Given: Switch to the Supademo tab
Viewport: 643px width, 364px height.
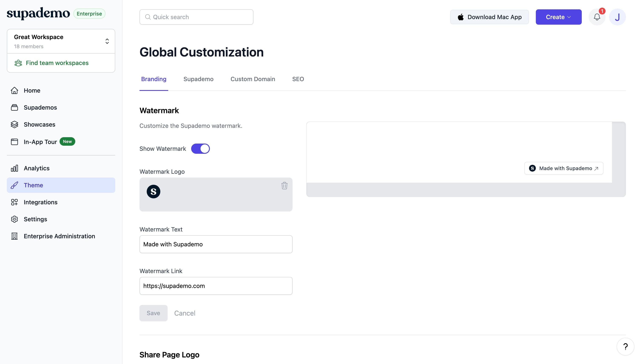Looking at the screenshot, I should [x=198, y=79].
